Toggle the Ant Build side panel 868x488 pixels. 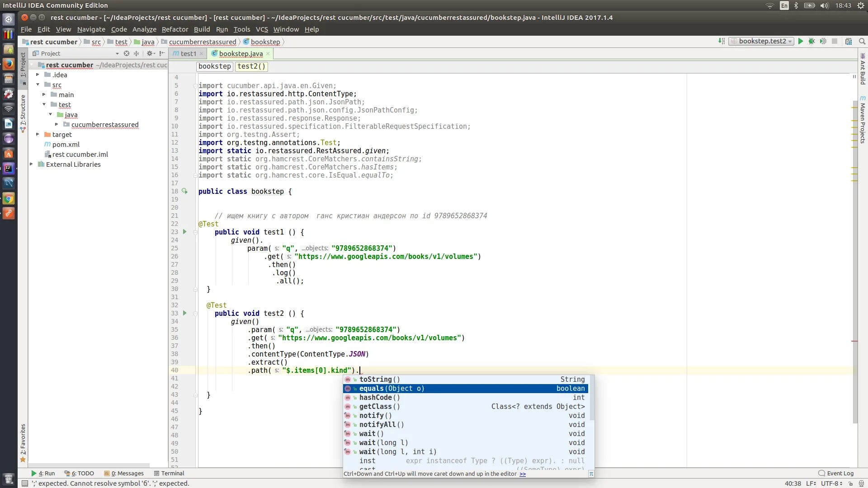coord(863,69)
